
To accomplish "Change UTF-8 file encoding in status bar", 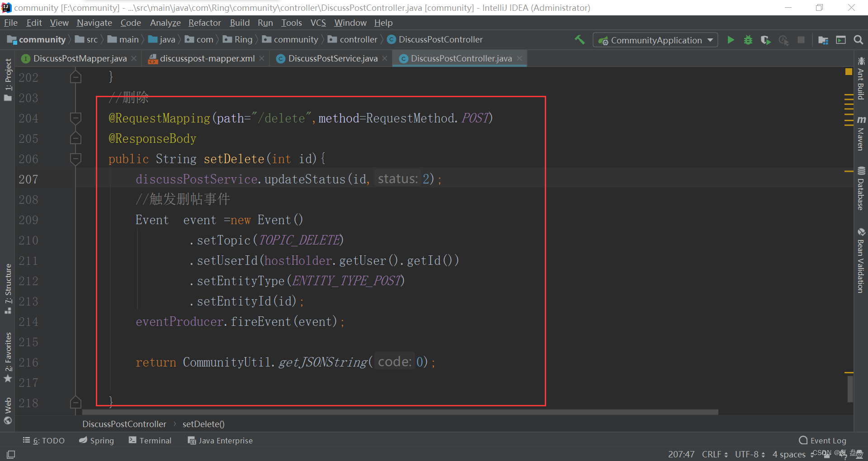I will 750,454.
